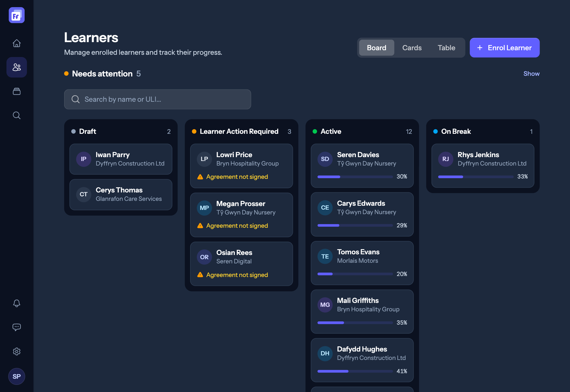
Task: Click the Enrol Learner button
Action: [505, 48]
